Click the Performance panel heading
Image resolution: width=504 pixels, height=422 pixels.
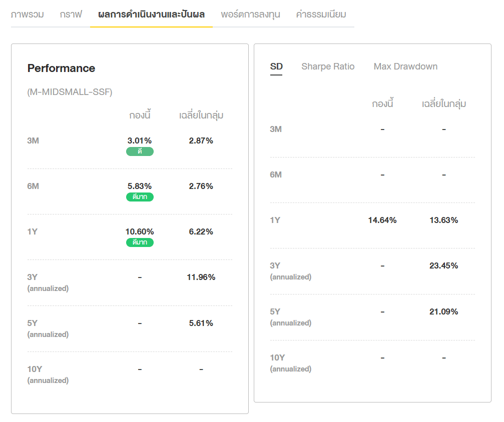click(61, 68)
